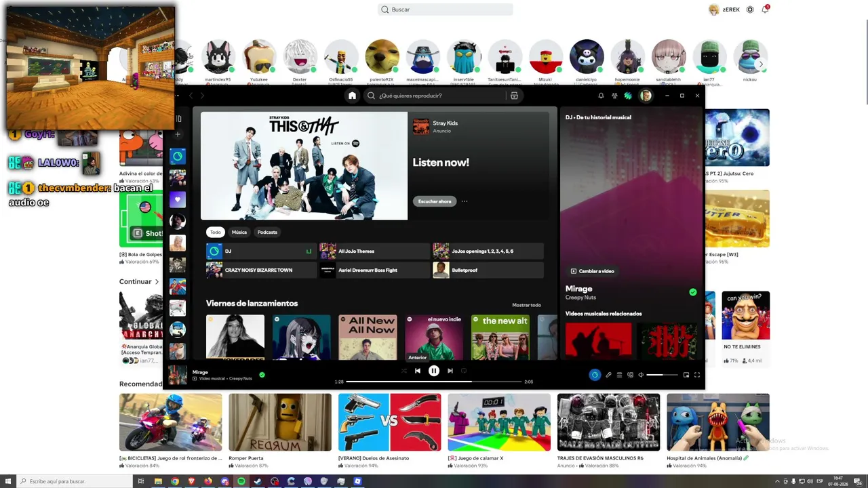Show hidden system tray icons
Image resolution: width=868 pixels, height=488 pixels.
click(x=777, y=481)
